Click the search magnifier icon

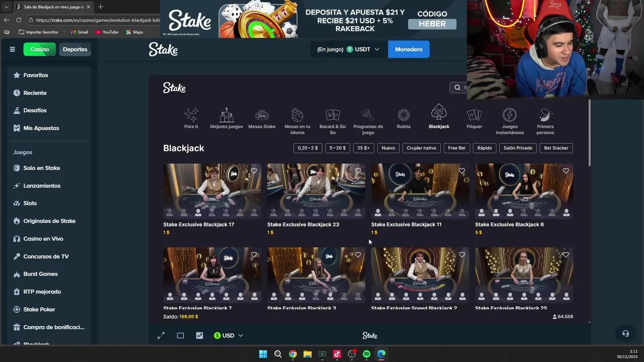click(457, 87)
